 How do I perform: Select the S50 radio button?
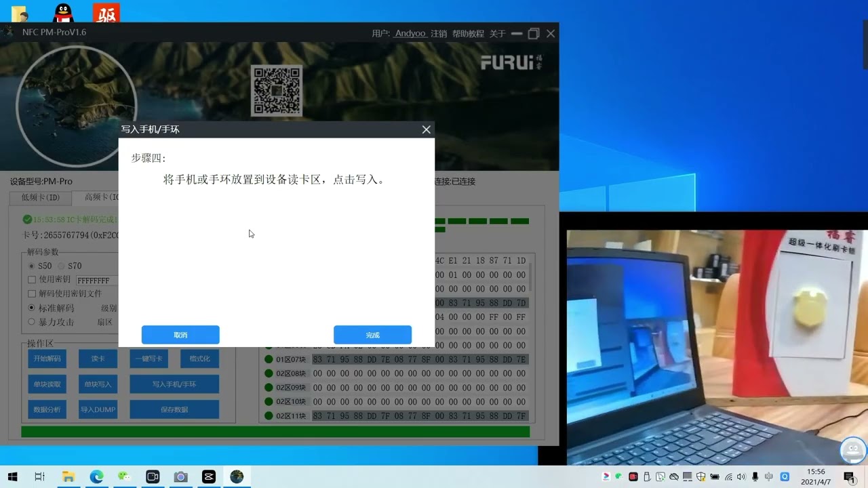pos(32,266)
